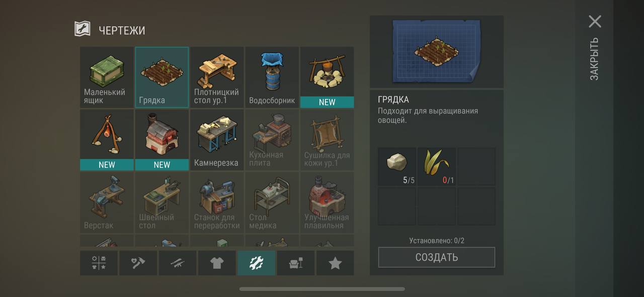Tap the Кухонная плита locked blueprint
The image size is (644, 297).
click(272, 140)
